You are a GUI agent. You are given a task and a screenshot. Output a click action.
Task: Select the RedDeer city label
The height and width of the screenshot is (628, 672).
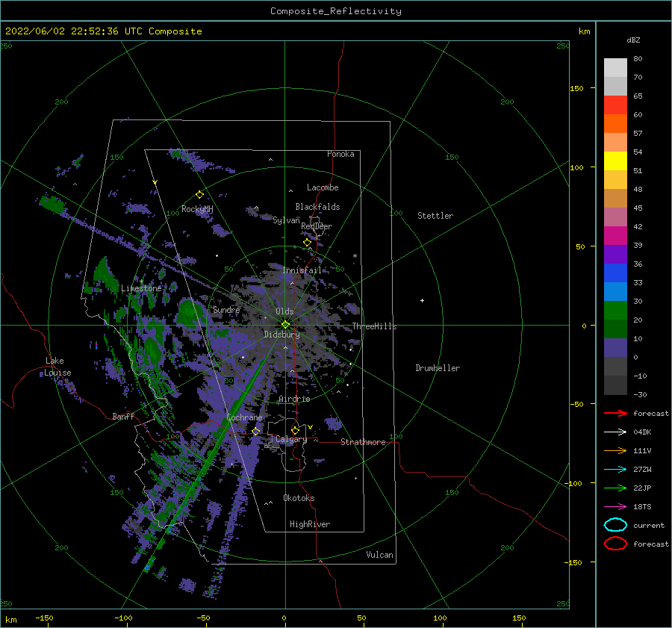[x=317, y=226]
